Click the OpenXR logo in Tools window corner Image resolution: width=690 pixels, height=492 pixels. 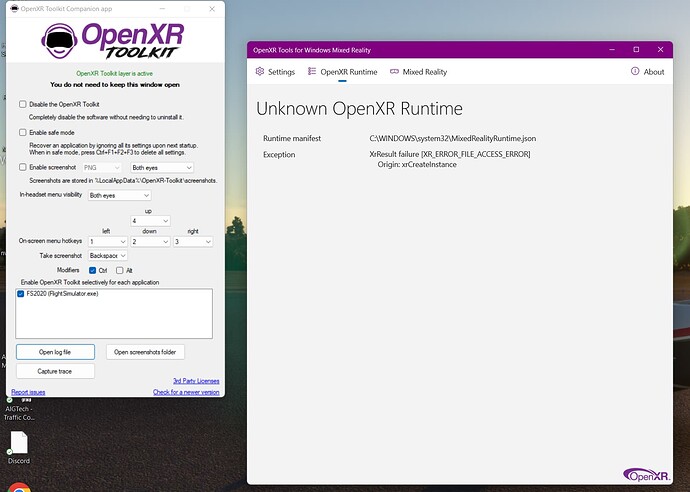point(646,475)
